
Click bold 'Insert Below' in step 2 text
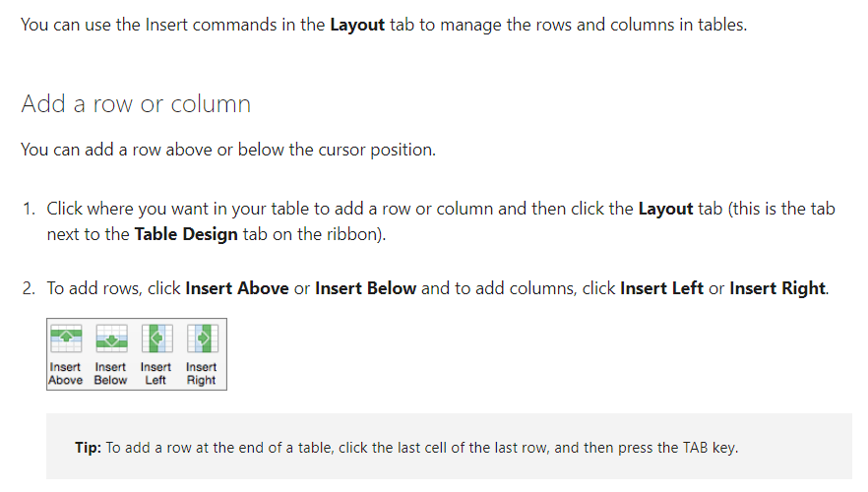[x=365, y=288]
